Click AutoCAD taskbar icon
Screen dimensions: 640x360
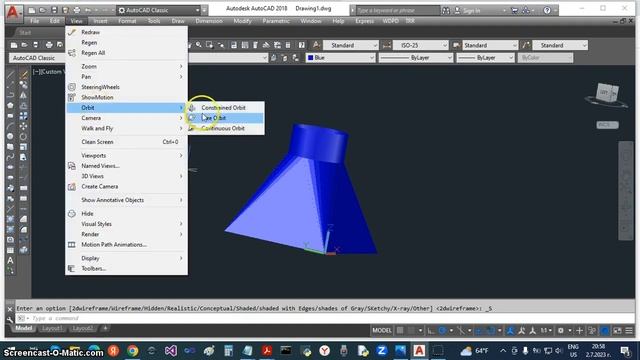pos(419,351)
